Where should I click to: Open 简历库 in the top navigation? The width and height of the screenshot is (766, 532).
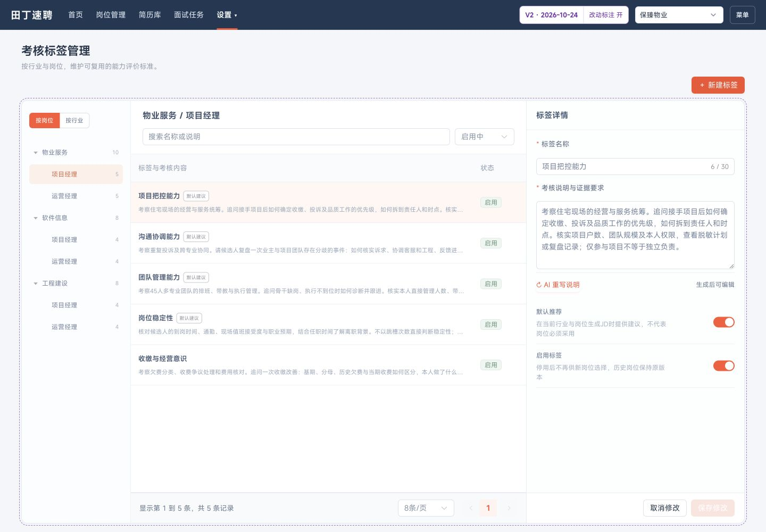click(x=150, y=15)
